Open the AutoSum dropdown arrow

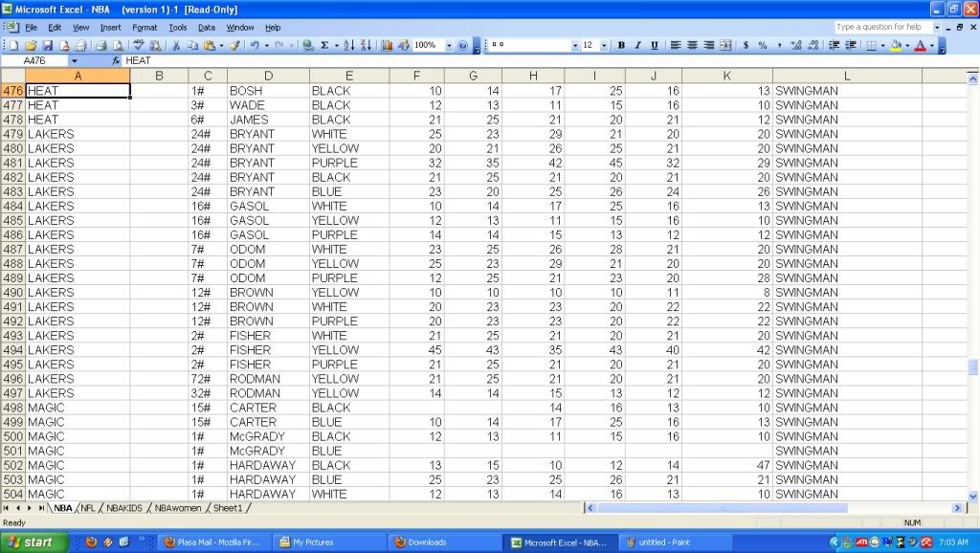(x=336, y=45)
